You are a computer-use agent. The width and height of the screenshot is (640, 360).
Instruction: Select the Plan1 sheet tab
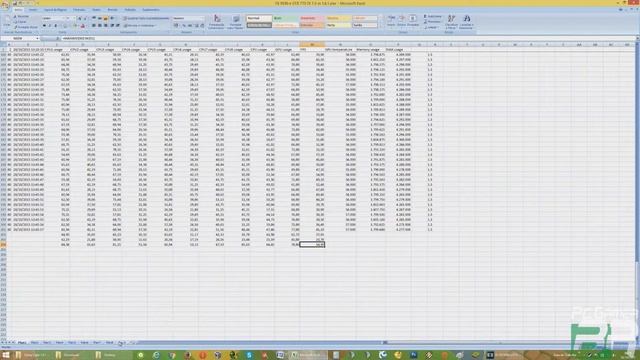22,342
